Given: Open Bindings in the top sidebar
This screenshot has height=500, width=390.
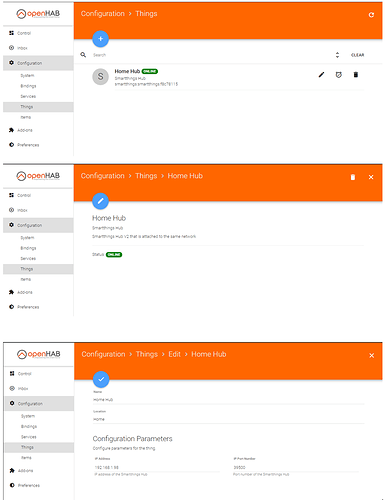Looking at the screenshot, I should (x=28, y=86).
